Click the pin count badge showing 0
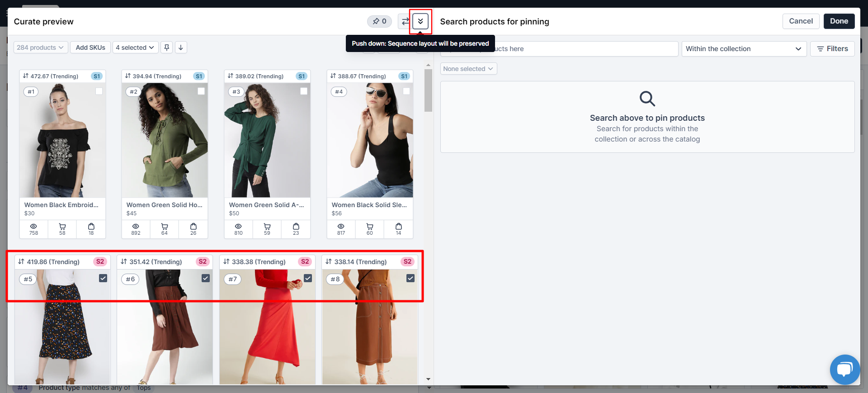The height and width of the screenshot is (393, 868). [379, 21]
